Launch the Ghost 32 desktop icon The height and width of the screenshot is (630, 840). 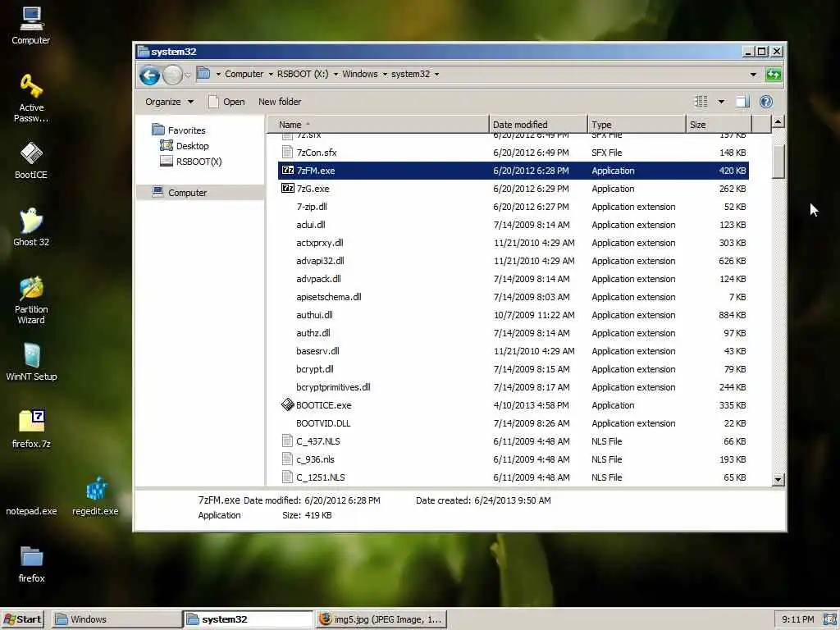[x=31, y=227]
